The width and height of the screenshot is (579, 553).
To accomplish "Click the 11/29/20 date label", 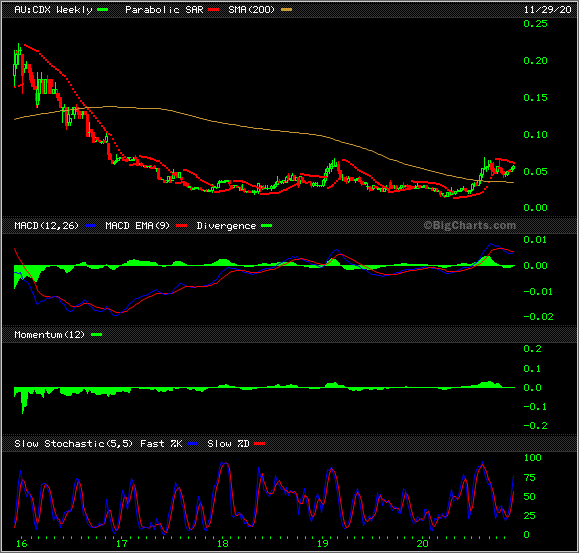I will pos(548,10).
